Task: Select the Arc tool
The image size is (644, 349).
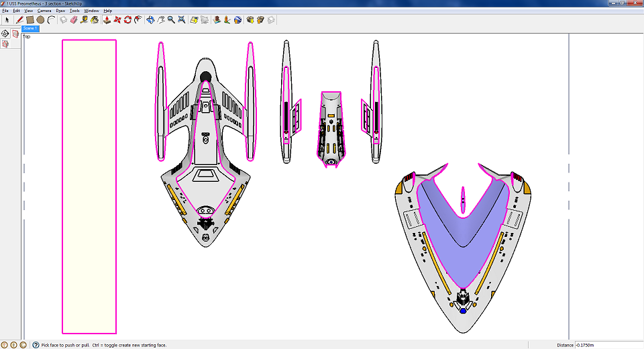Action: coord(51,19)
